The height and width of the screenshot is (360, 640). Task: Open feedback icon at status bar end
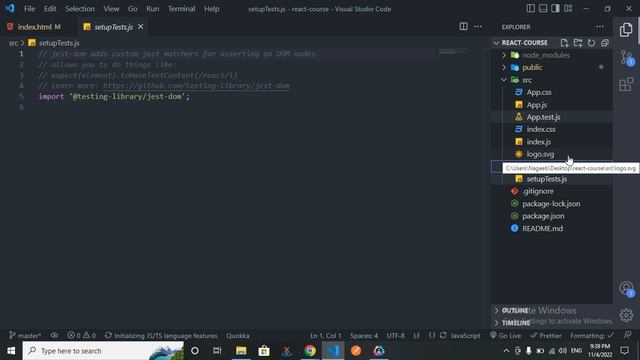click(628, 336)
